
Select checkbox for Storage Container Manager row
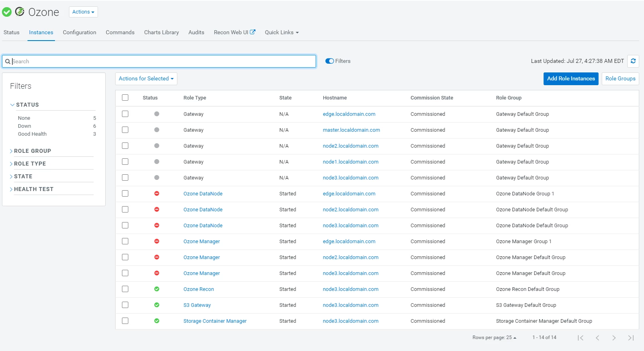[125, 321]
